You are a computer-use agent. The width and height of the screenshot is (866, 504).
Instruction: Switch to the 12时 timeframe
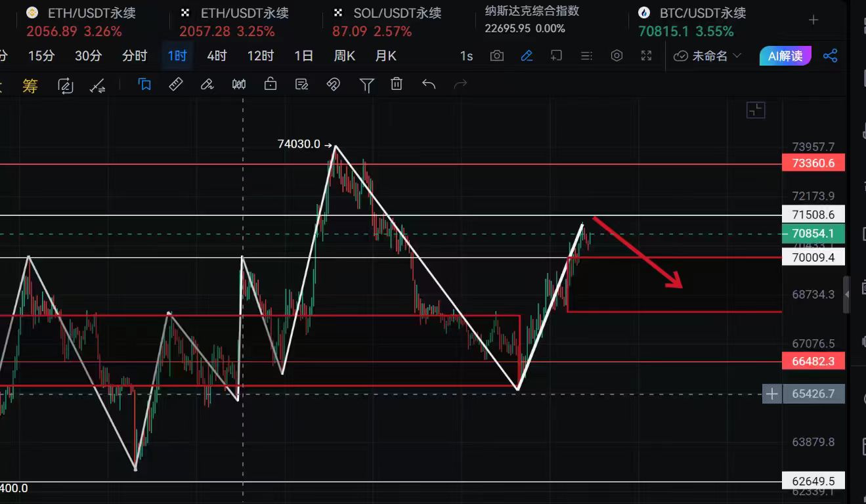pyautogui.click(x=260, y=56)
